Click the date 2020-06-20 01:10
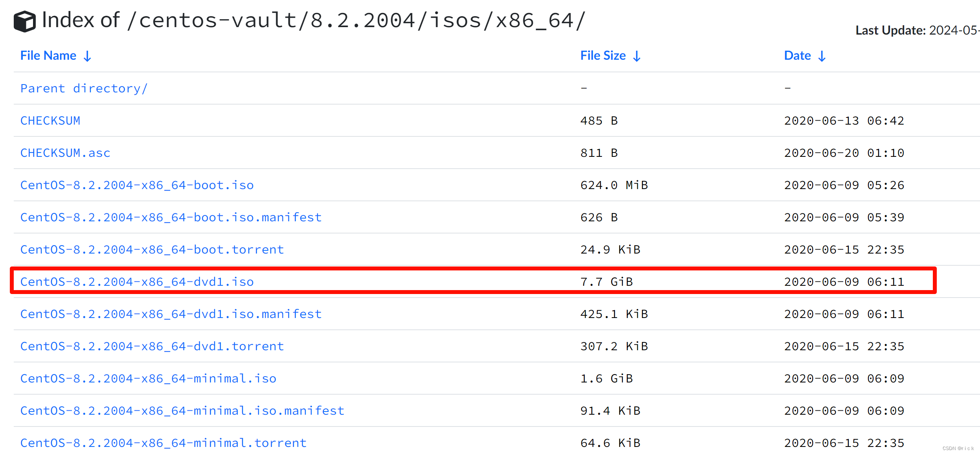 pyautogui.click(x=844, y=153)
